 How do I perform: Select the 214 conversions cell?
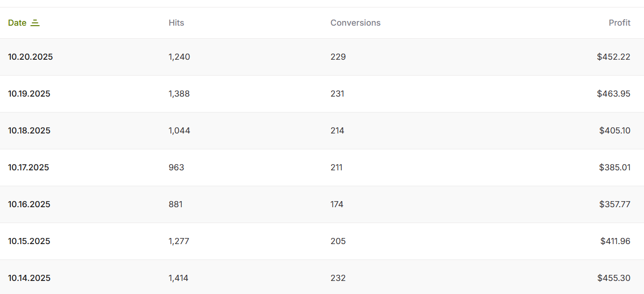click(x=337, y=131)
